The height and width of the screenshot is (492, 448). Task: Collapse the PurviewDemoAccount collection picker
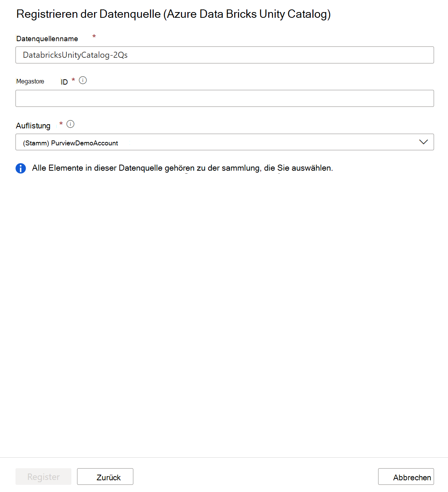point(424,142)
